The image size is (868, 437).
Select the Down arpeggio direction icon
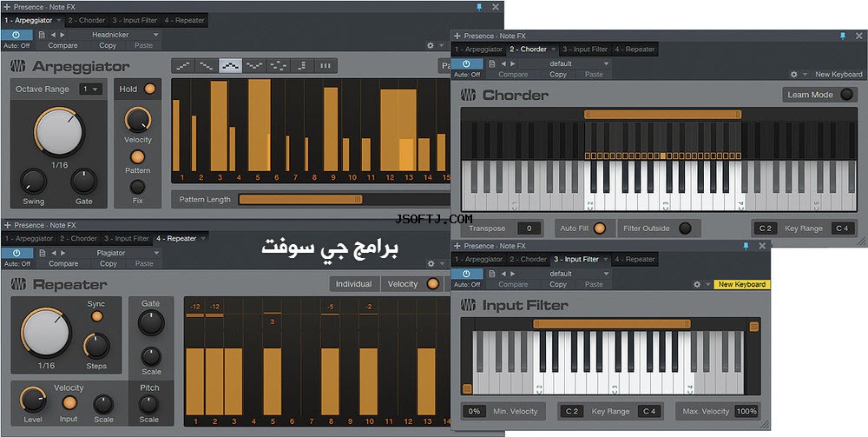(207, 66)
